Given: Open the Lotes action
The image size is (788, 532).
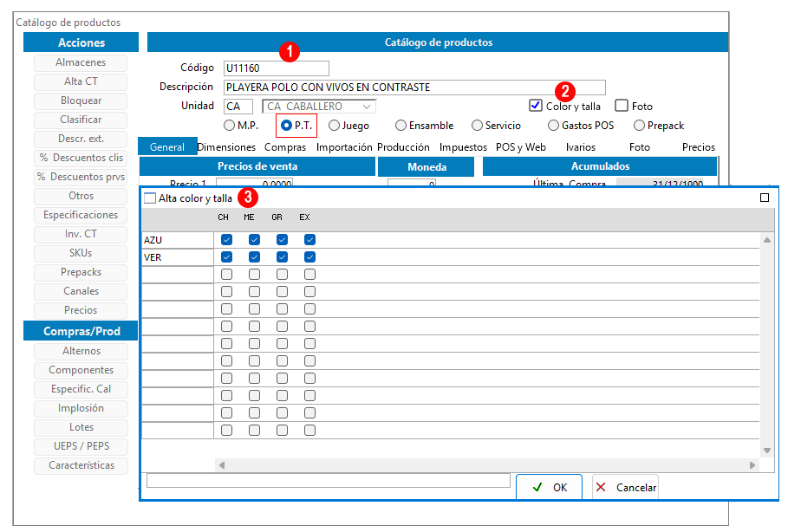Looking at the screenshot, I should point(81,428).
